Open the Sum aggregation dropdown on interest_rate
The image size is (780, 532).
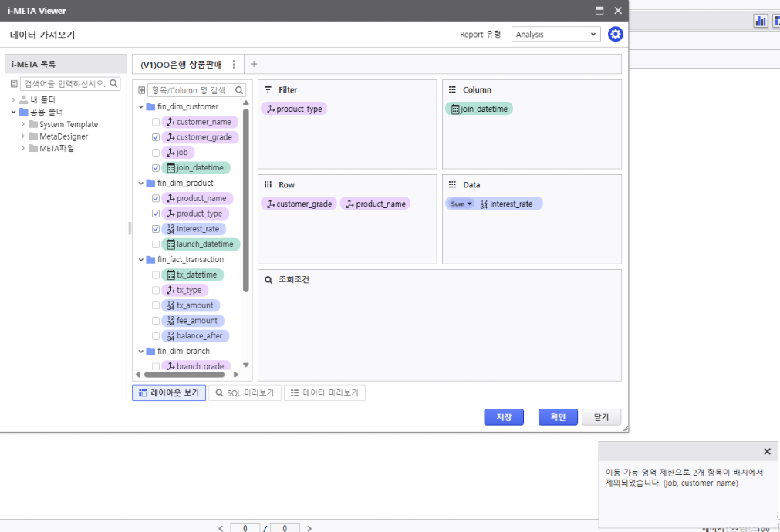point(461,204)
